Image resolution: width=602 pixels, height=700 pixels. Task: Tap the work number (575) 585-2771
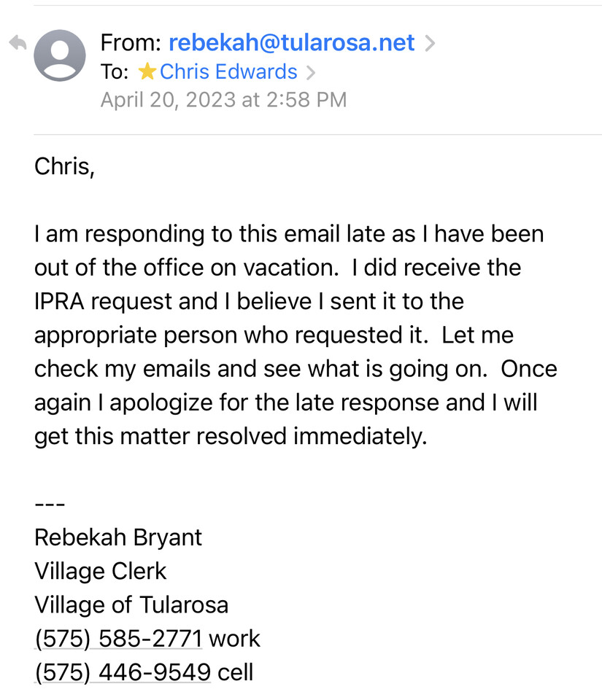click(118, 639)
